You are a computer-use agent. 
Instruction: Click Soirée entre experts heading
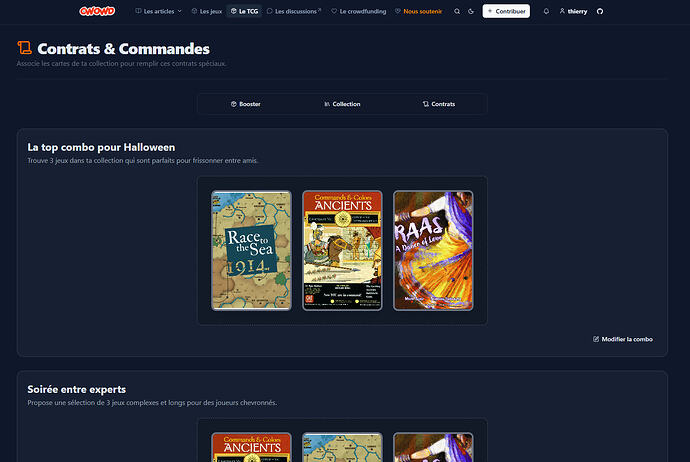[x=77, y=389]
